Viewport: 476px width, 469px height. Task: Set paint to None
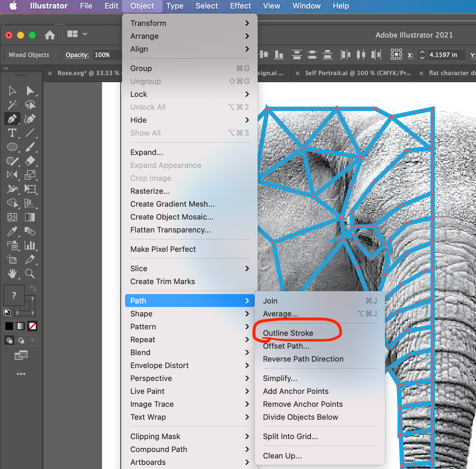click(33, 326)
